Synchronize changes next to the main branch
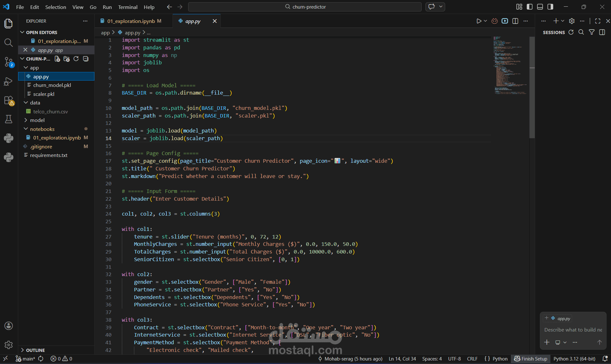This screenshot has width=611, height=364. pyautogui.click(x=41, y=359)
